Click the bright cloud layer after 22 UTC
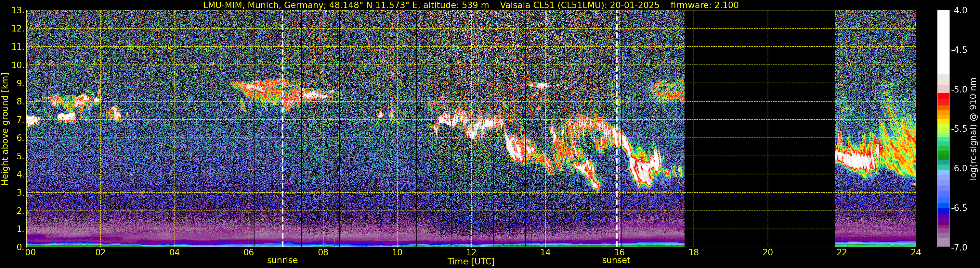This screenshot has height=268, width=980. (x=858, y=159)
